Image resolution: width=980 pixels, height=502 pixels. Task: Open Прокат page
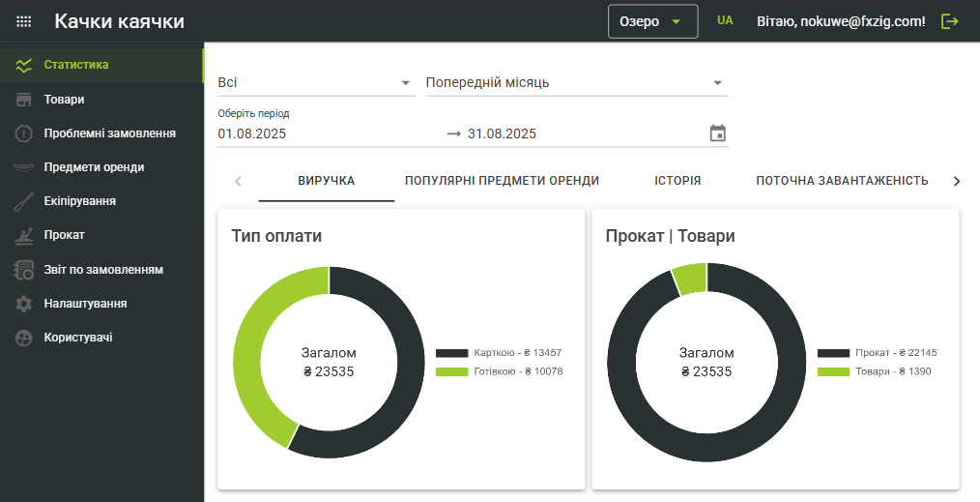(x=101, y=235)
